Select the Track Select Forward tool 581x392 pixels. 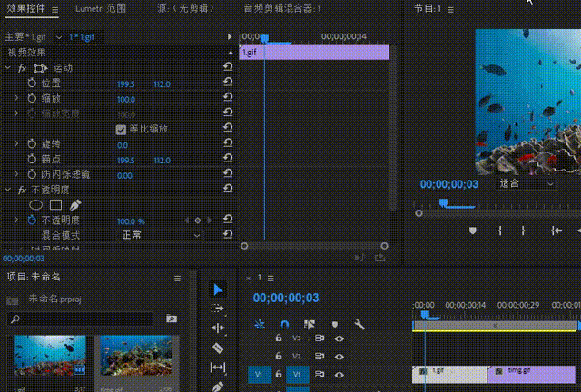[218, 309]
